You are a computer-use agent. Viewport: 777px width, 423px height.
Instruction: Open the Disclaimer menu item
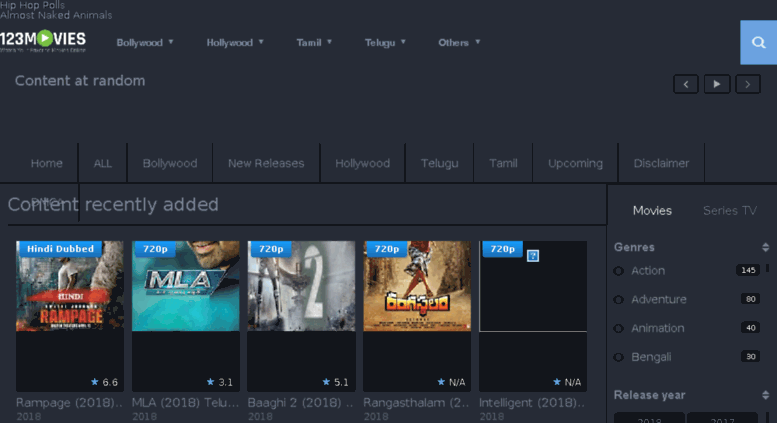tap(661, 163)
